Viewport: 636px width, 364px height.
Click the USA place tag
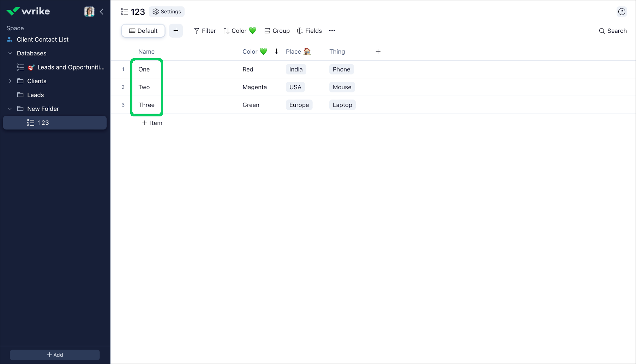tap(295, 87)
